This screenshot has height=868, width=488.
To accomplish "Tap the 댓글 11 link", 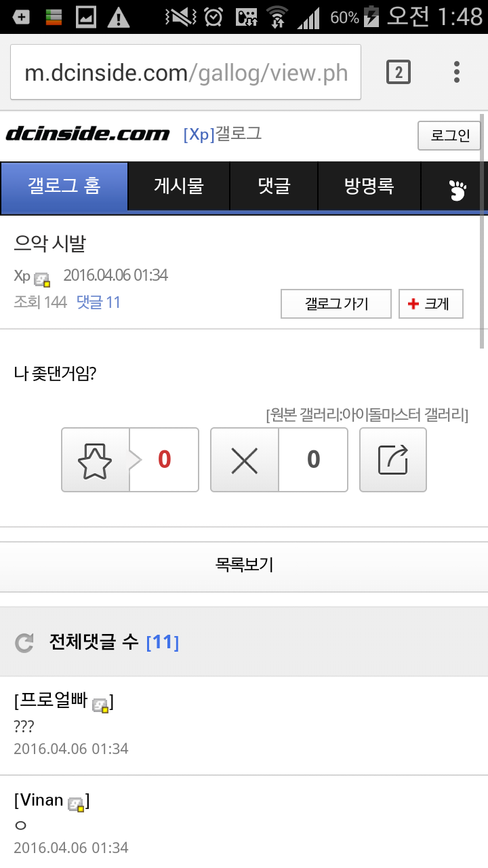I will 98,302.
